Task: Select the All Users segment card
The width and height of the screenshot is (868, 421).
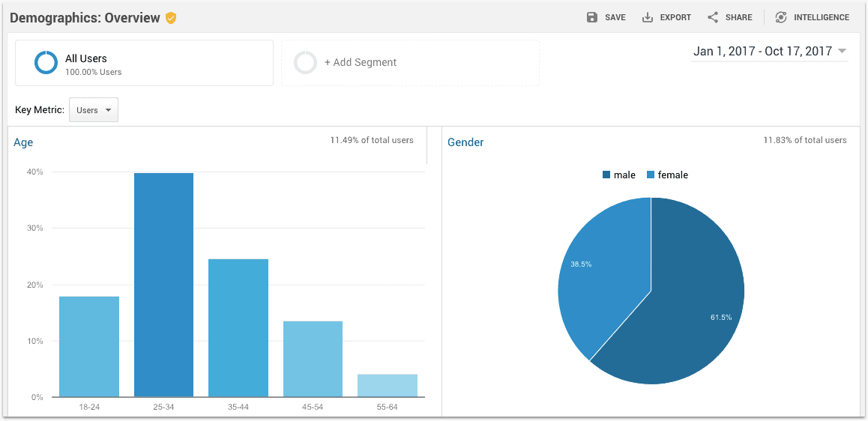Action: (144, 62)
